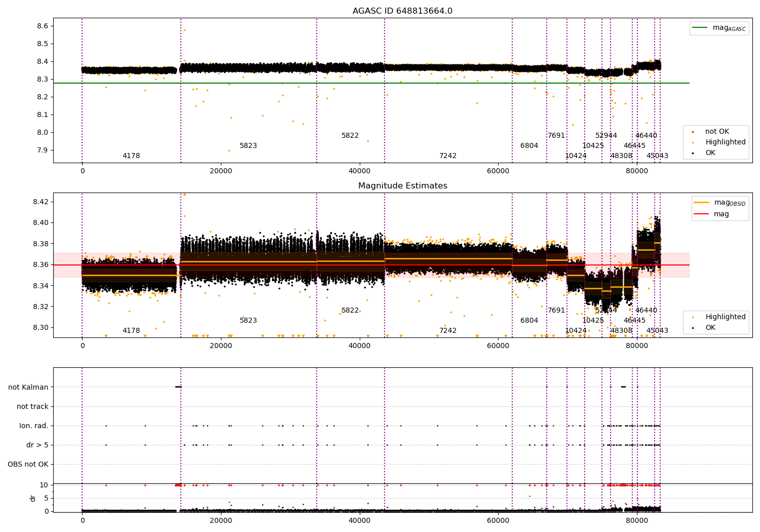Image resolution: width=760 pixels, height=532 pixels.
Task: Select the mag AGASC legend entry in top plot
Action: (719, 28)
